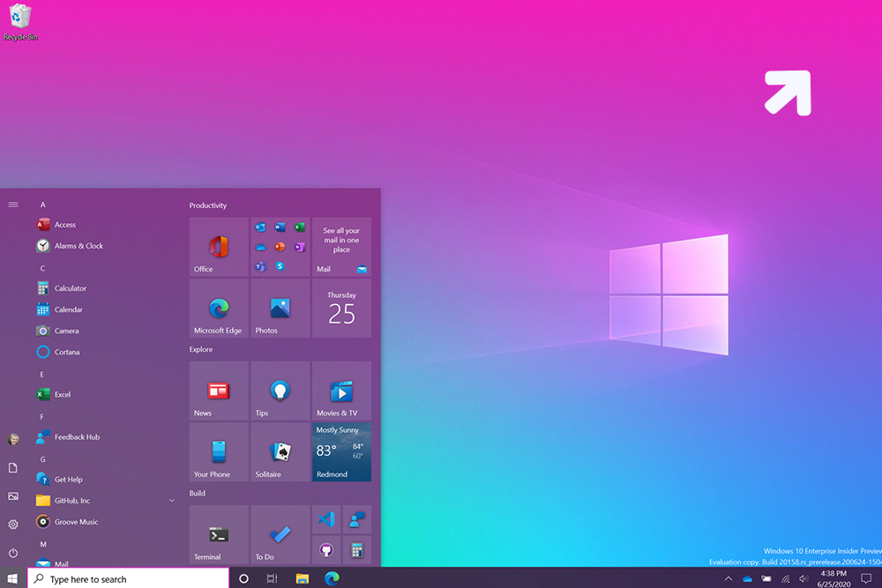Jump via the letter C header
The image size is (882, 588).
click(42, 268)
